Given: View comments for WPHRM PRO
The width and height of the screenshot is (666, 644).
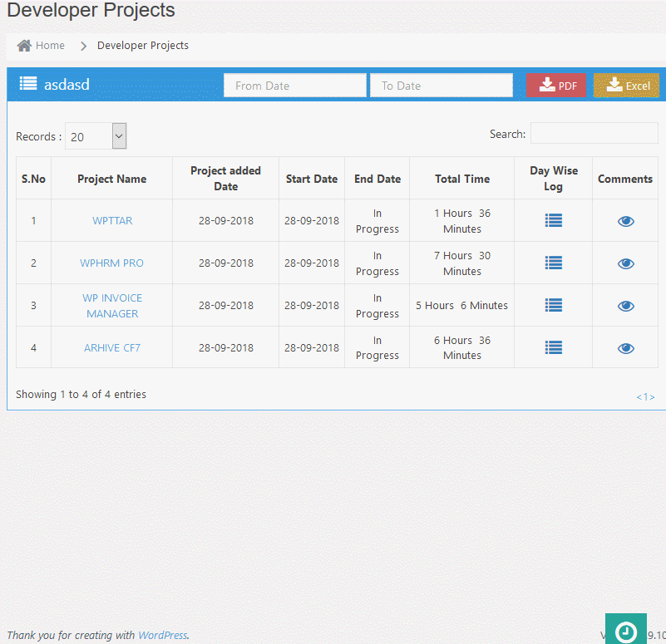Looking at the screenshot, I should 625,263.
